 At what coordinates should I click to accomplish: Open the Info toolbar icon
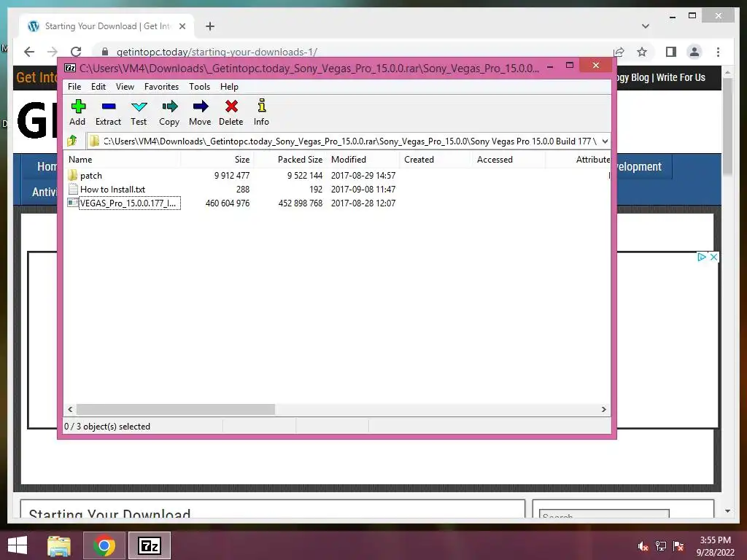(x=262, y=105)
